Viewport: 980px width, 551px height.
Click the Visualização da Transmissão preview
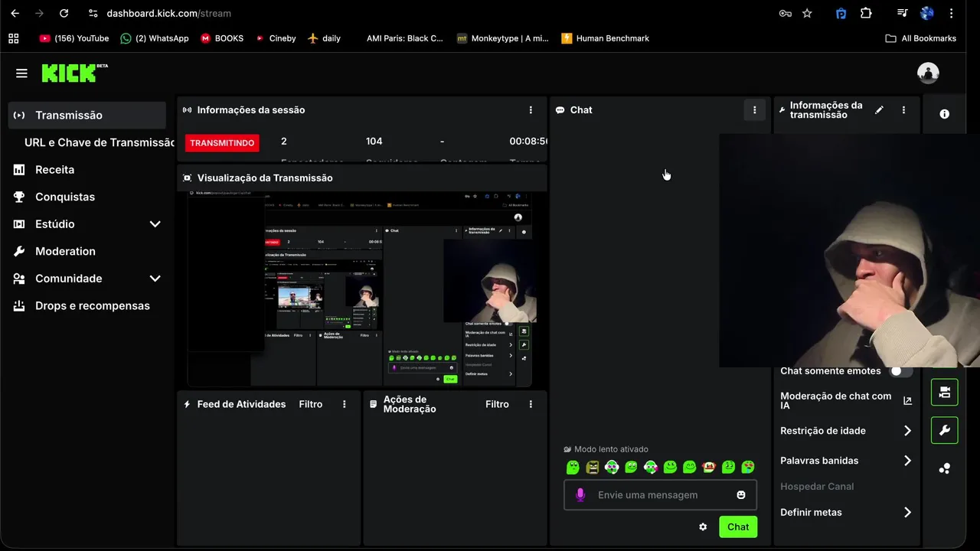tap(361, 289)
